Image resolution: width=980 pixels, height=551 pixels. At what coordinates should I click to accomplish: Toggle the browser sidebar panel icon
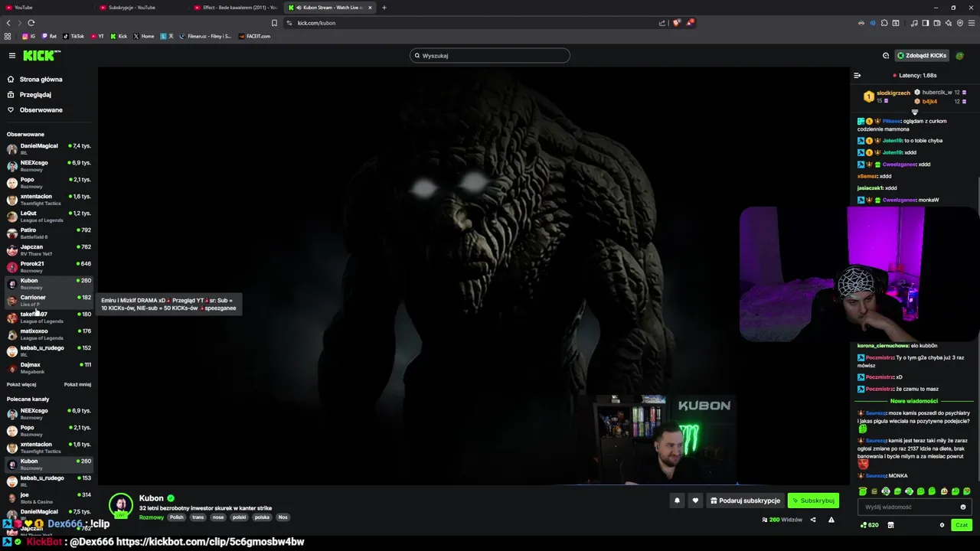tap(926, 23)
